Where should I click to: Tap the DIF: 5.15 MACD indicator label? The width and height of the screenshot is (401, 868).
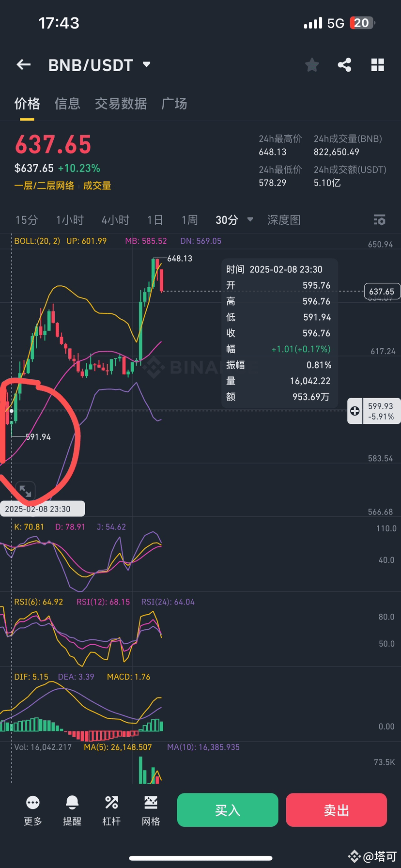tap(31, 677)
